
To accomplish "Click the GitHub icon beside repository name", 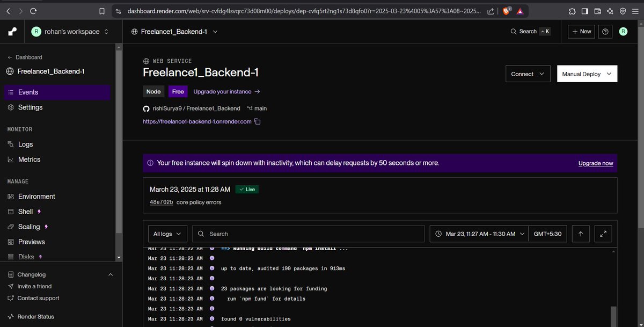I will (146, 108).
